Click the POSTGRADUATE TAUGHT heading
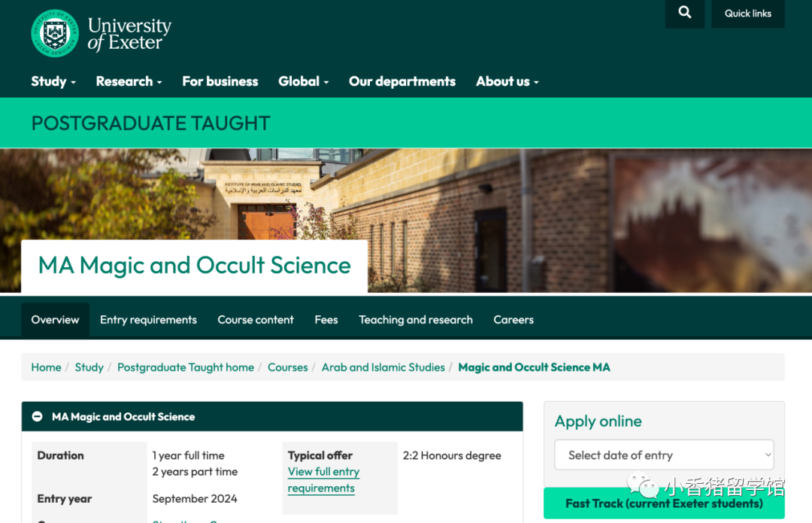The width and height of the screenshot is (812, 523). coord(150,123)
